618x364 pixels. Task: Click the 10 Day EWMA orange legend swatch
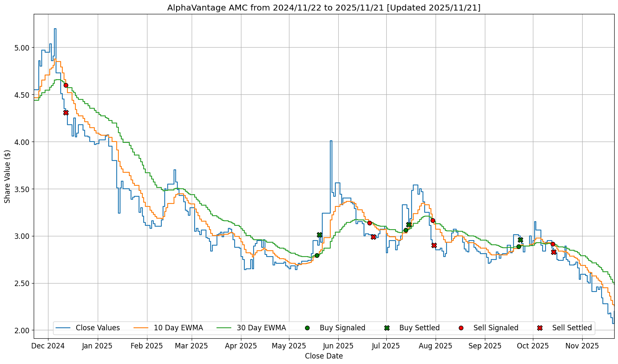[141, 328]
